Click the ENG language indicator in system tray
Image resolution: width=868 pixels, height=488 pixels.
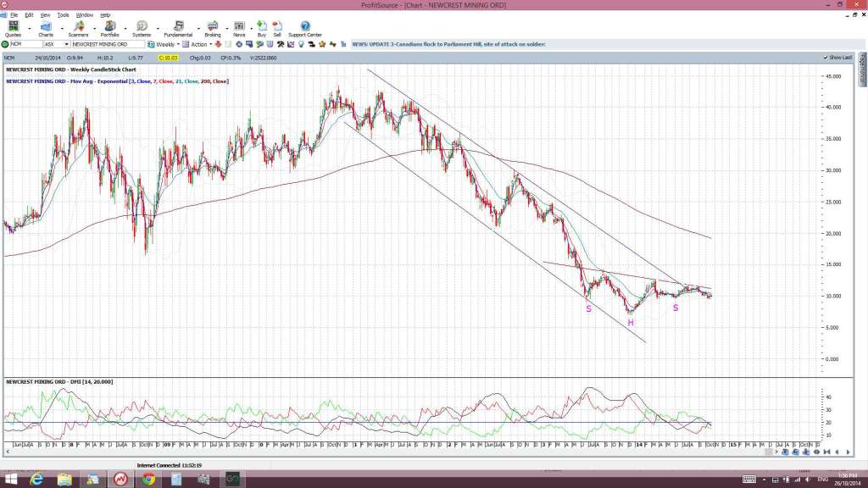coord(822,480)
